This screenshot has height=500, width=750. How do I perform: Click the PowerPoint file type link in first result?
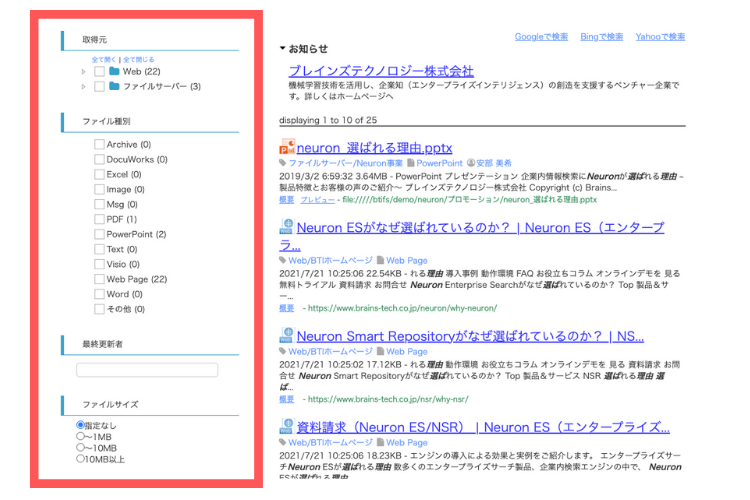tap(440, 163)
